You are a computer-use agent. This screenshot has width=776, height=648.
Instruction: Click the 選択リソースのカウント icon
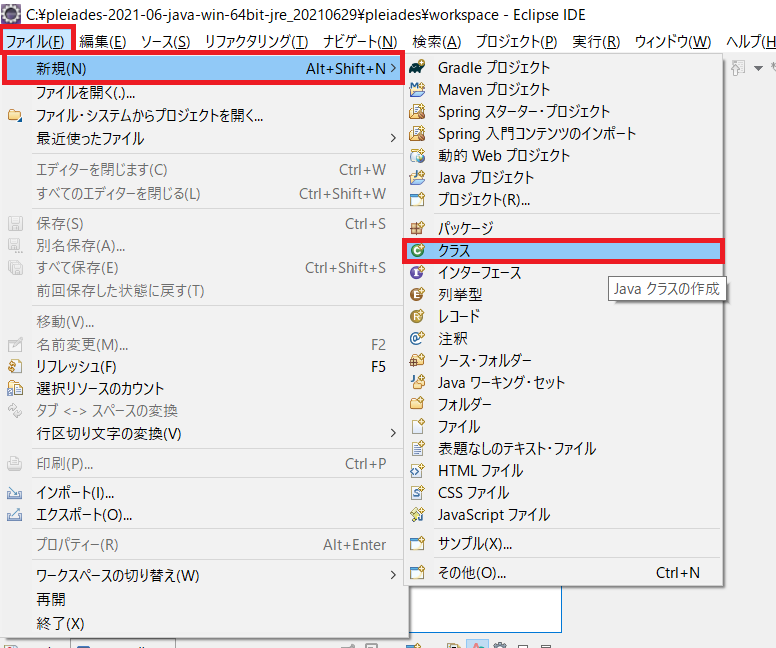click(x=15, y=389)
